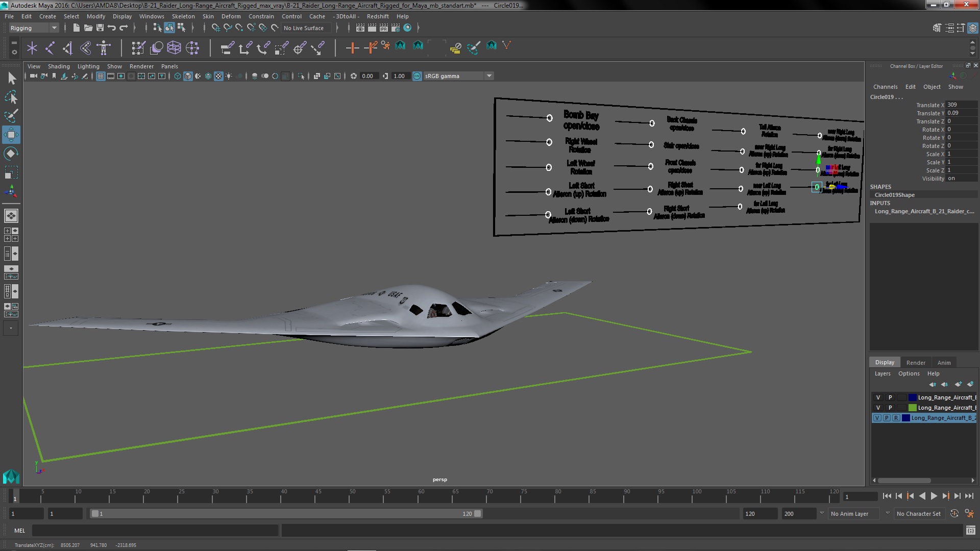Screen dimensions: 980x551
Task: Click the Pole Vector constraint icon
Action: [x=318, y=48]
